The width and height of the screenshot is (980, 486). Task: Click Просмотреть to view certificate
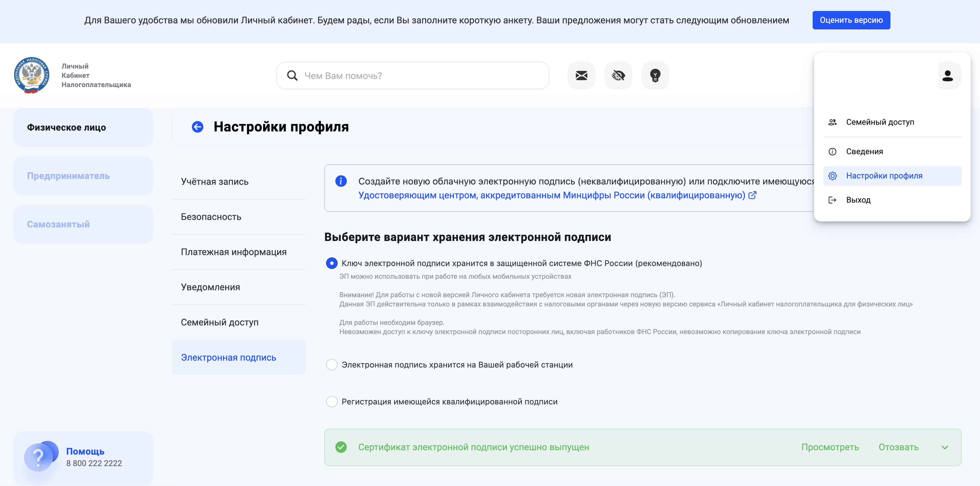click(830, 447)
